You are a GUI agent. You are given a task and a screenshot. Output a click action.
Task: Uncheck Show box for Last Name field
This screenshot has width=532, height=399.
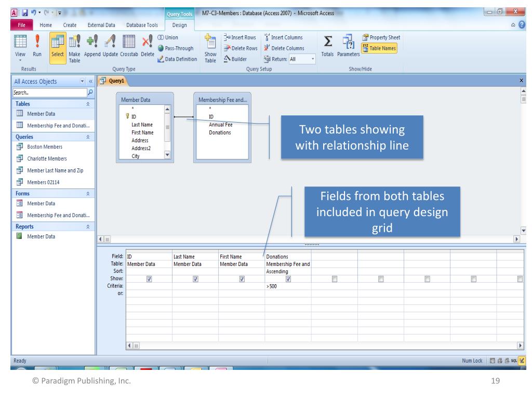(x=195, y=279)
